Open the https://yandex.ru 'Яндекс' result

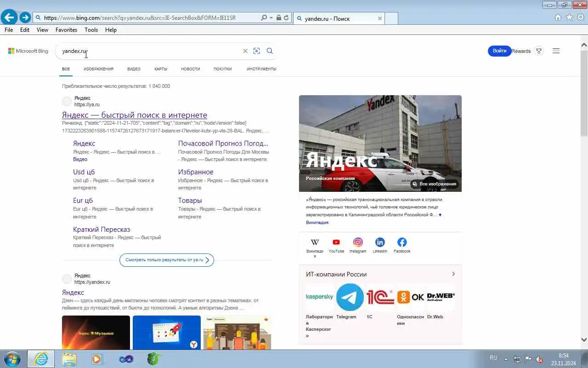(x=73, y=293)
